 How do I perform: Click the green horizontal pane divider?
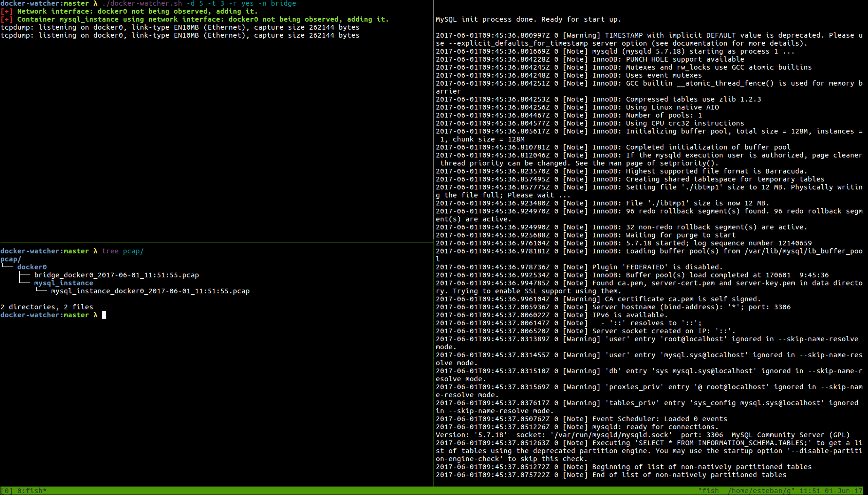click(216, 243)
